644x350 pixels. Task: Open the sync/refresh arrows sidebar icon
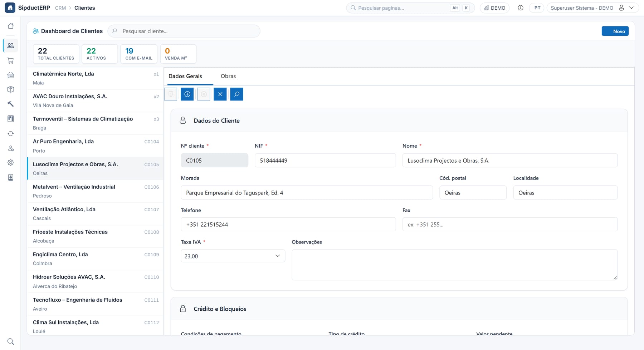coord(11,133)
